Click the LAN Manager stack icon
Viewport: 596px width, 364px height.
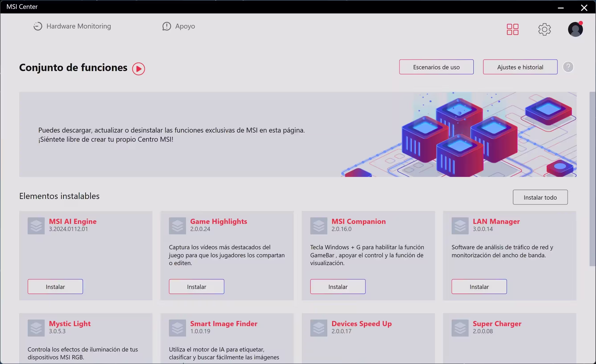tap(460, 226)
